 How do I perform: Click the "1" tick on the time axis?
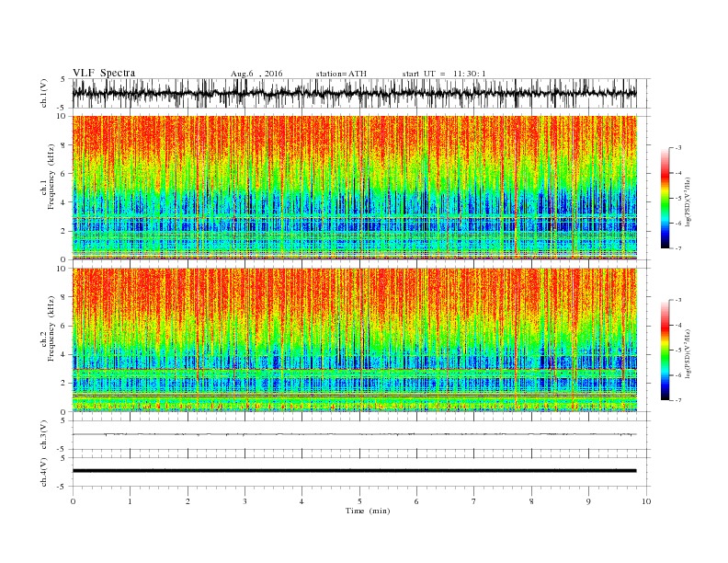pyautogui.click(x=130, y=501)
